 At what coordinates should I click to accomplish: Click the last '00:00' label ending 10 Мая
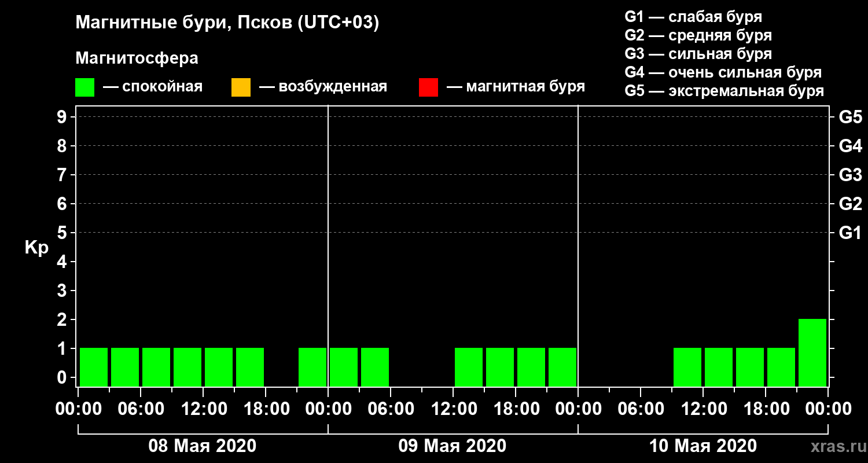(827, 409)
